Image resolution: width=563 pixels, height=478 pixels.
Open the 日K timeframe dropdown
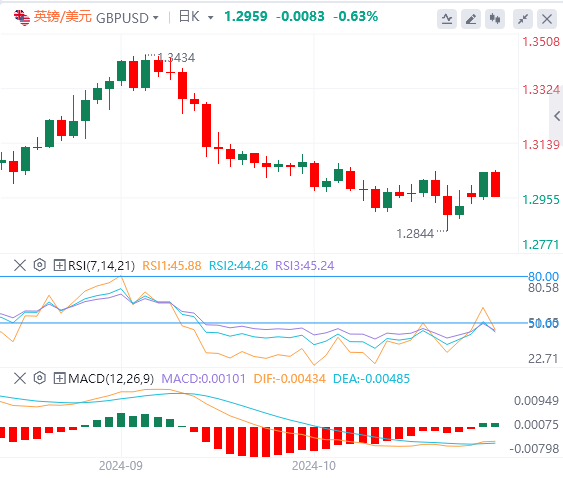click(210, 18)
